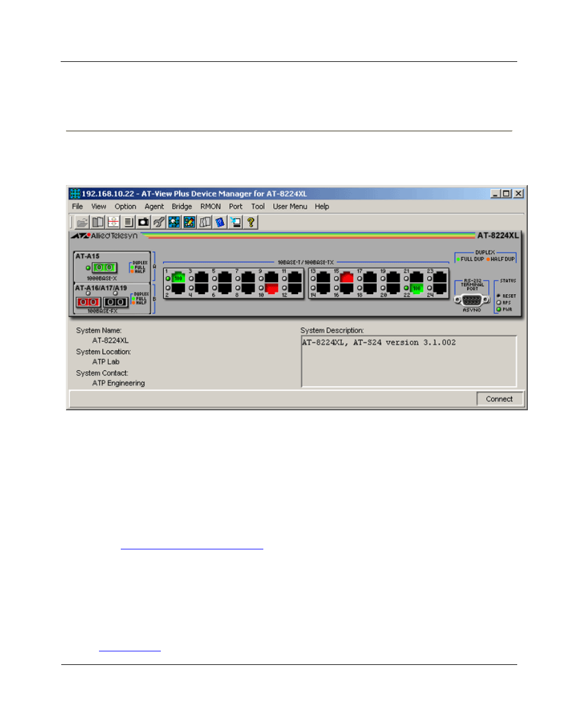Select port 7 on the switch panel
Image resolution: width=562 pixels, height=728 pixels.
pyautogui.click(x=248, y=278)
